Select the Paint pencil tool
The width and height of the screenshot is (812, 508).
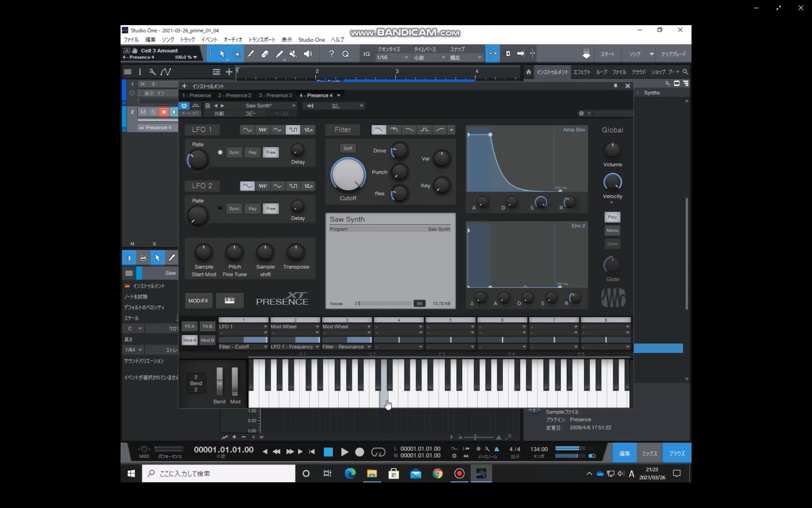pyautogui.click(x=250, y=54)
